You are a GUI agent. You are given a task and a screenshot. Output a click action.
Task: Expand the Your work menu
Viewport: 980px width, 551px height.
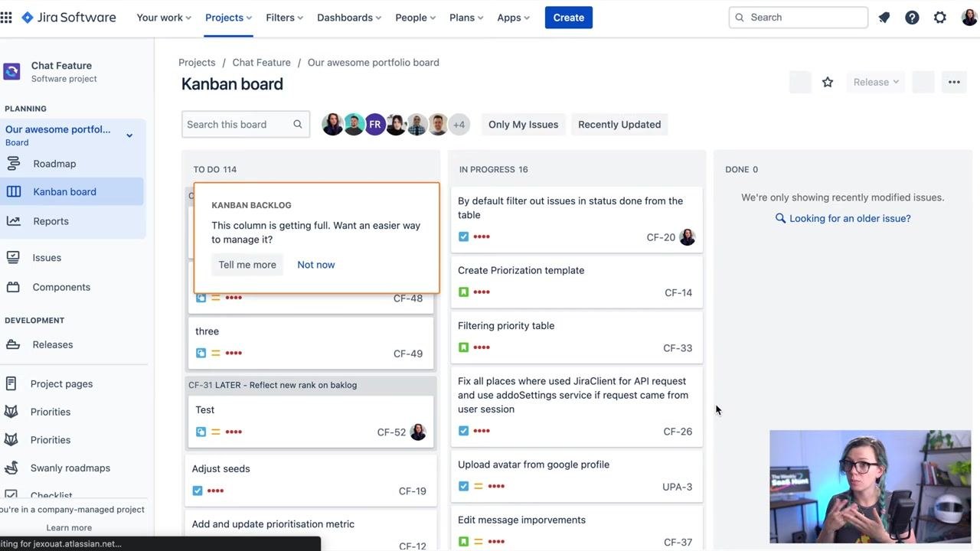pyautogui.click(x=164, y=17)
